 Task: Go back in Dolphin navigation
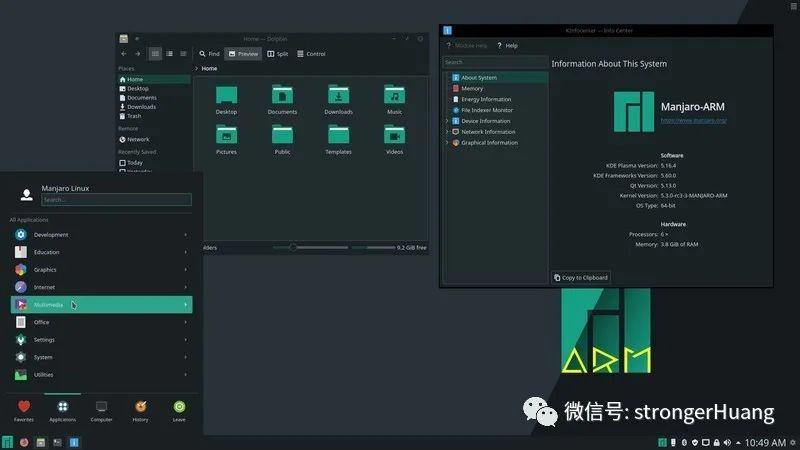123,54
